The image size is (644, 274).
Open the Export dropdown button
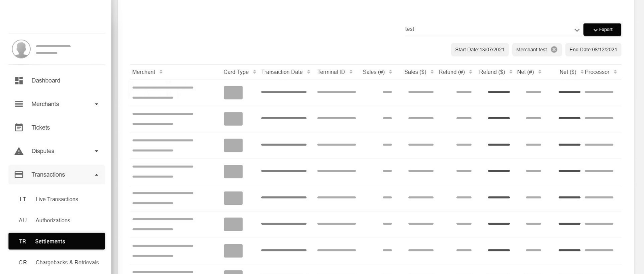602,30
